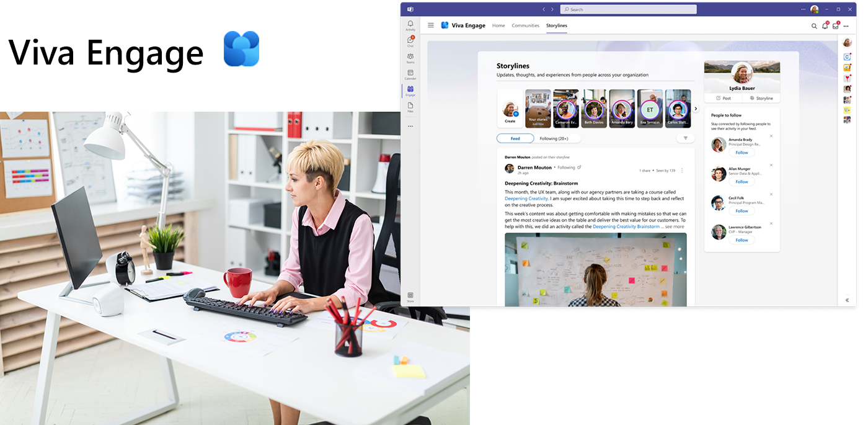
Task: Open the Your stories thumbnail
Action: coord(538,109)
